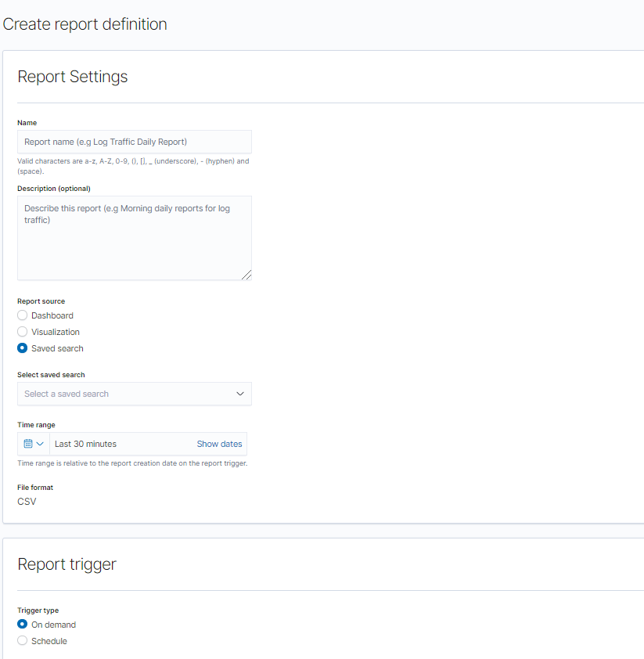Expand saved search list via arrow
Screen dimensions: 644x659
click(240, 394)
